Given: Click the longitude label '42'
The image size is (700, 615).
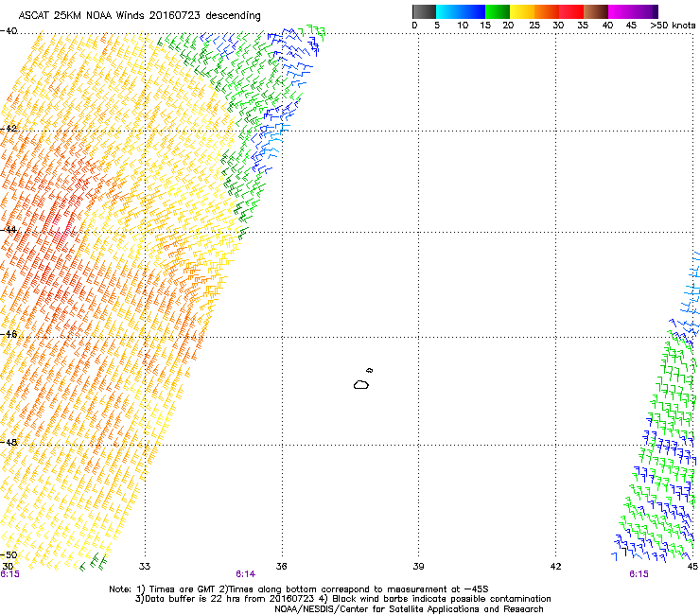Looking at the screenshot, I should [x=555, y=567].
